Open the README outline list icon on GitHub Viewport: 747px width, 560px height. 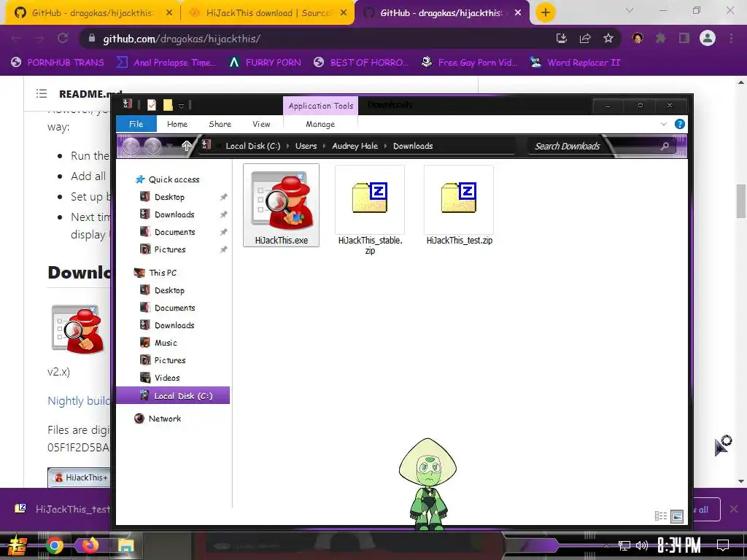pyautogui.click(x=42, y=93)
